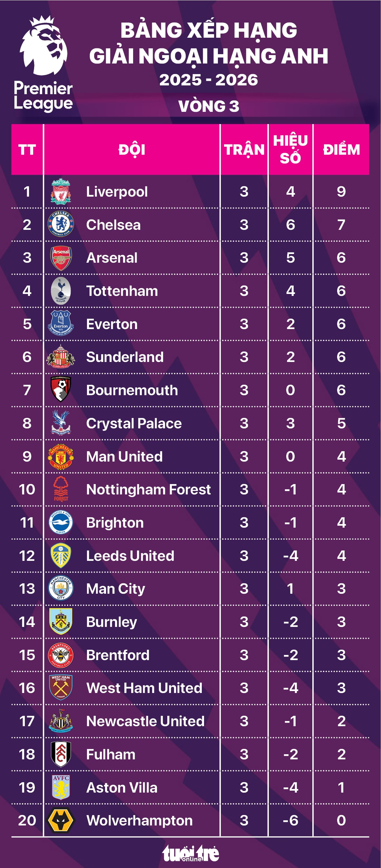The image size is (381, 868).
Task: Select the Newcastle United team name
Action: 145,721
